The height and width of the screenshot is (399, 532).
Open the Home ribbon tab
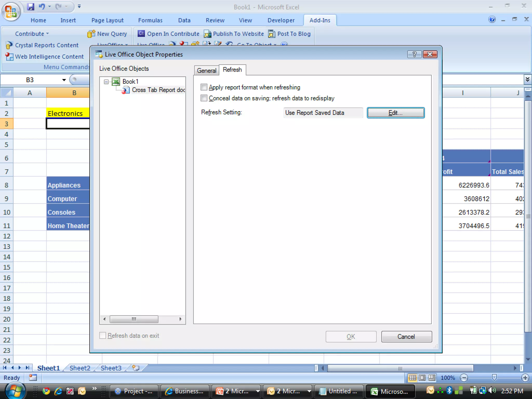click(x=38, y=20)
